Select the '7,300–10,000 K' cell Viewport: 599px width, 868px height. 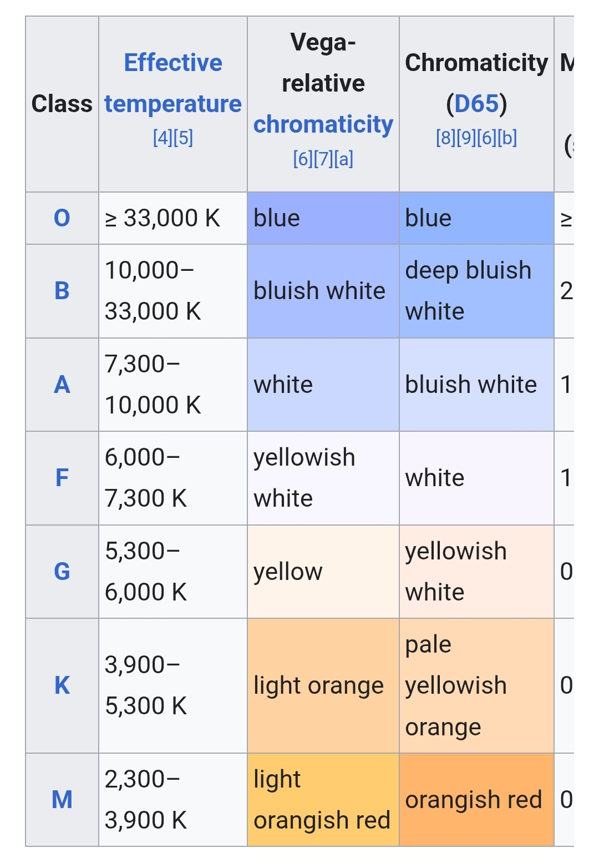click(173, 385)
